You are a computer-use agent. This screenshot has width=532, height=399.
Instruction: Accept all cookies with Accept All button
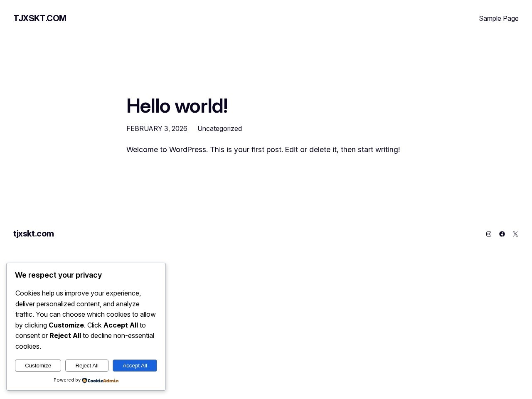click(135, 365)
